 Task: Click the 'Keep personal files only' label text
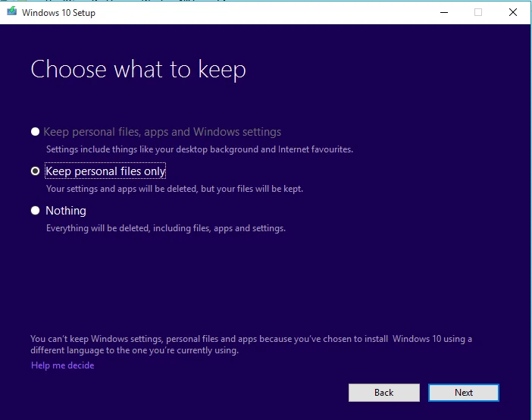pyautogui.click(x=105, y=171)
